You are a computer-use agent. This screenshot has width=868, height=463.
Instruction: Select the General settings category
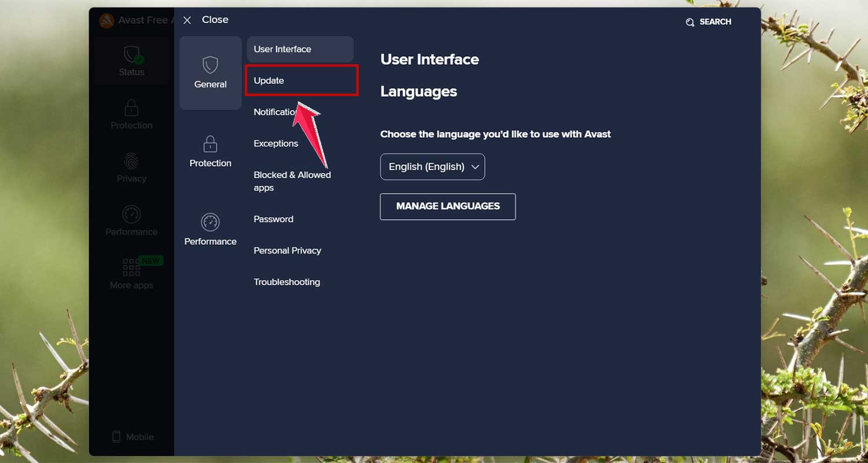[210, 72]
